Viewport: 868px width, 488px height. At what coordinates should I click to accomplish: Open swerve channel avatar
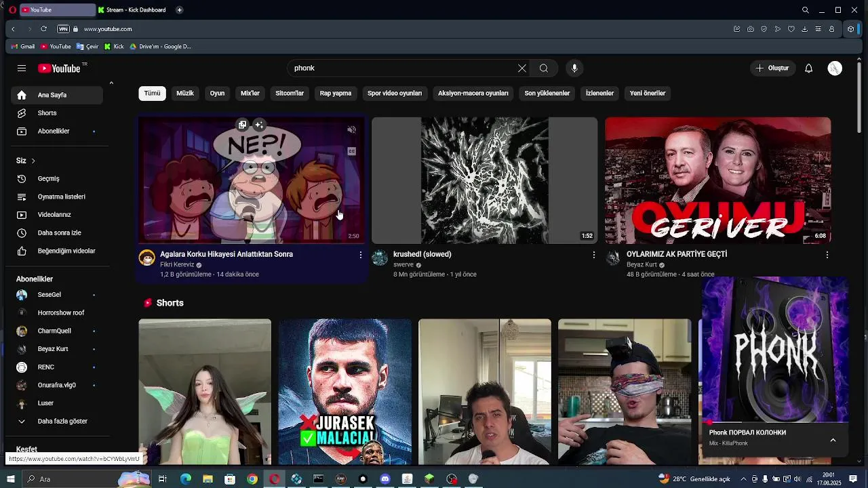click(380, 258)
